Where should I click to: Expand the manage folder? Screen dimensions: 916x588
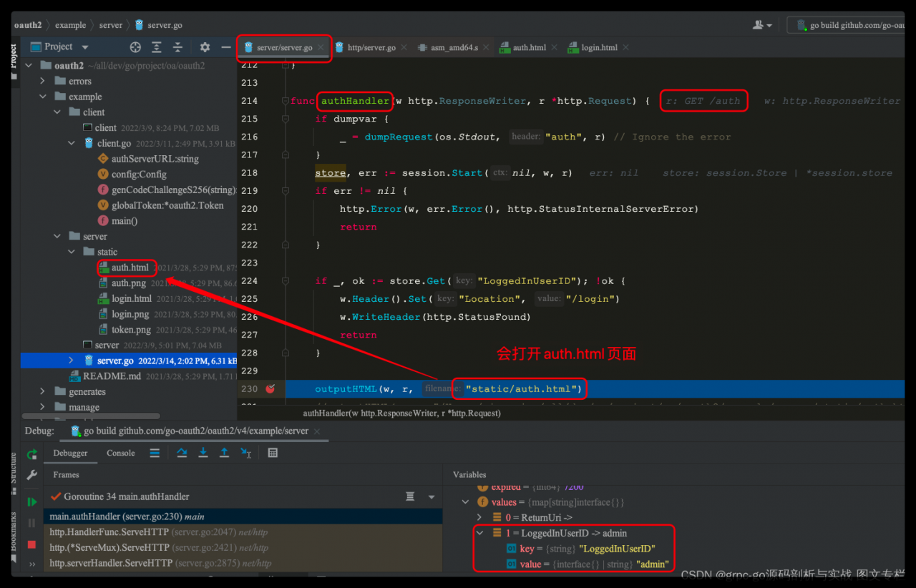coord(43,407)
